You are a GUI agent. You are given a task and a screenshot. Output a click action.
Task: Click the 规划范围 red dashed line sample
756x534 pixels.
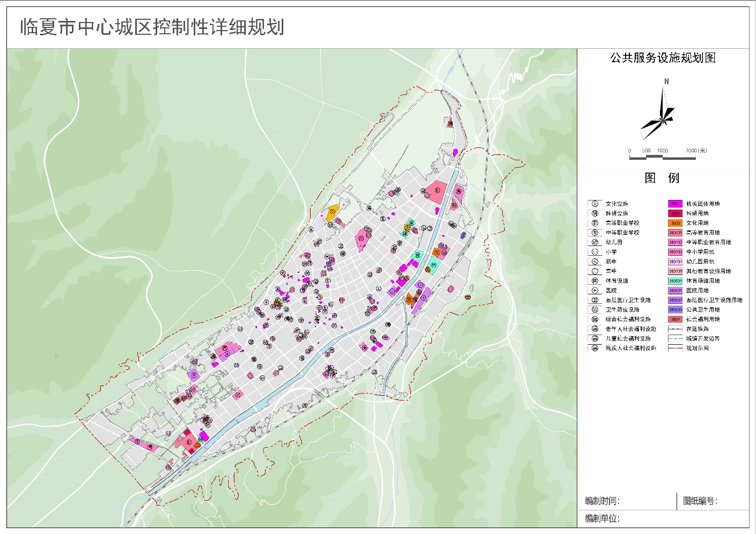(x=675, y=348)
